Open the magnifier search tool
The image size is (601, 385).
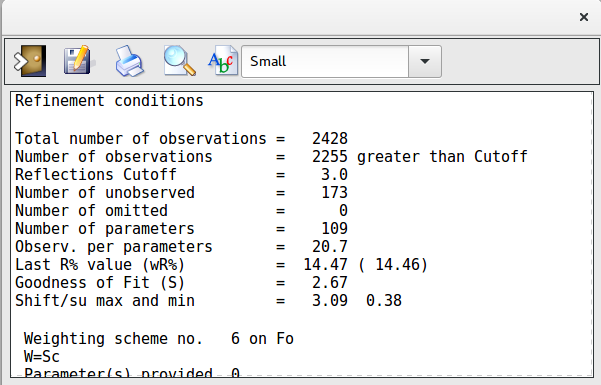[x=179, y=61]
